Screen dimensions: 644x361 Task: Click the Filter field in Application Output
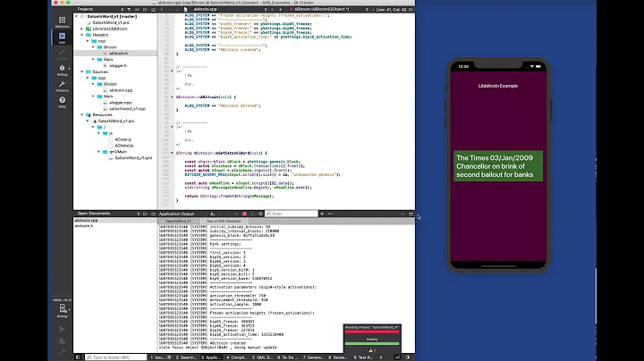[292, 214]
